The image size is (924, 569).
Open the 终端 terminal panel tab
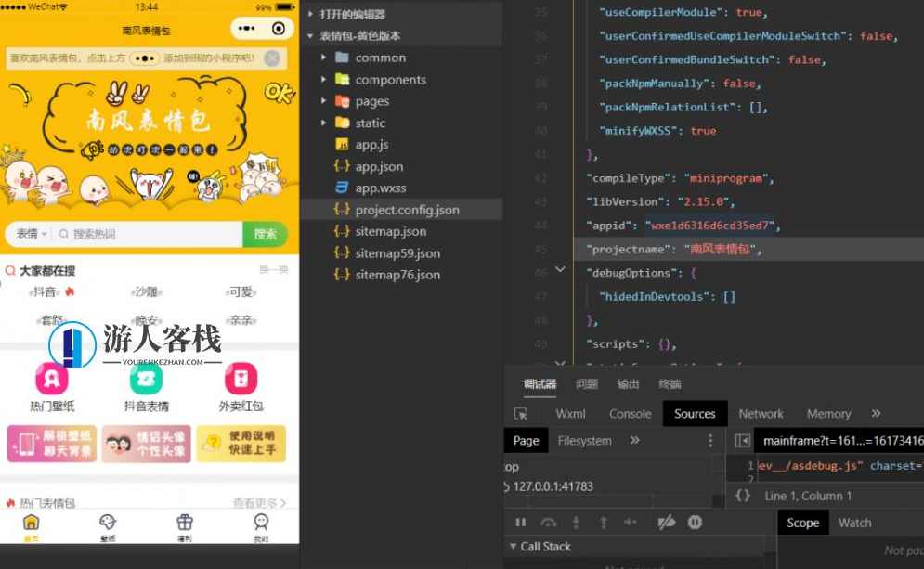click(671, 383)
